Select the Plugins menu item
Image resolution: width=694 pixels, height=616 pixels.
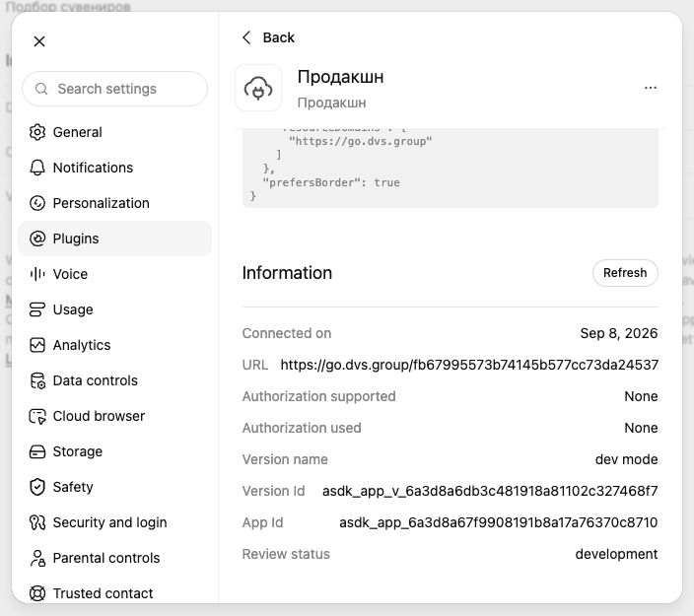click(x=114, y=239)
